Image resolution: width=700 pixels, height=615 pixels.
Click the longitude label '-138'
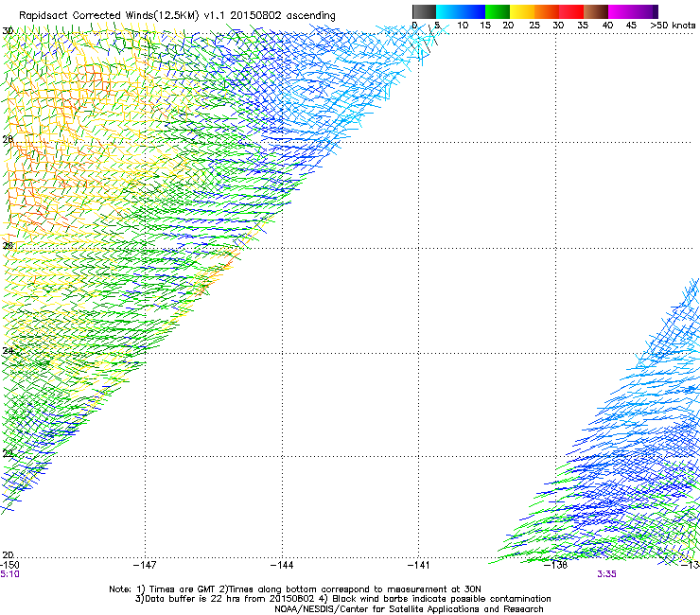(556, 566)
